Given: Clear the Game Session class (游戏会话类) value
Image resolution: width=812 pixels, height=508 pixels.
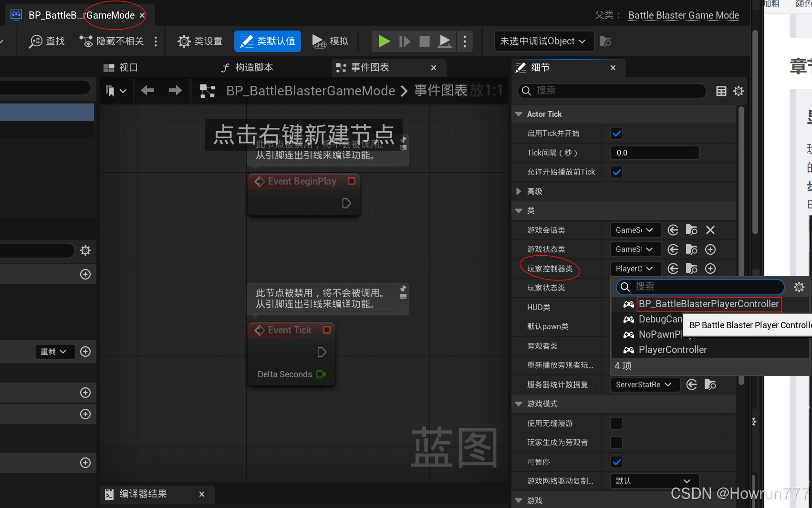Looking at the screenshot, I should click(710, 230).
